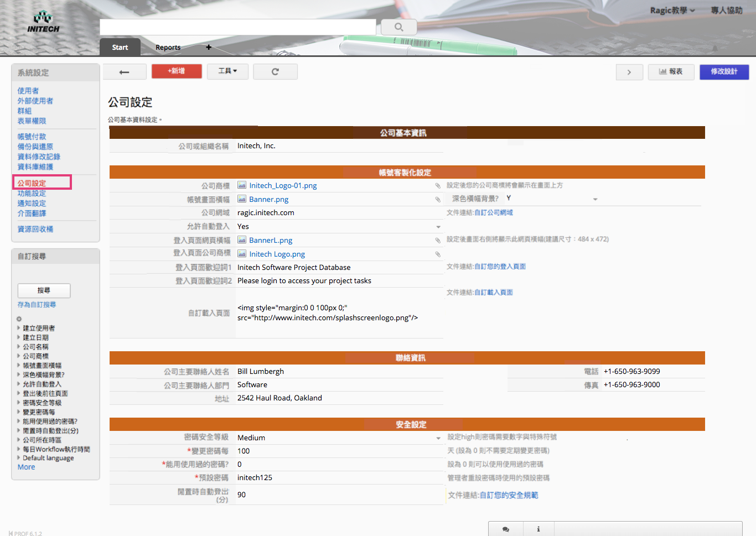Open the BannerL.png file link
Screen dimensions: 756x536
coord(271,241)
